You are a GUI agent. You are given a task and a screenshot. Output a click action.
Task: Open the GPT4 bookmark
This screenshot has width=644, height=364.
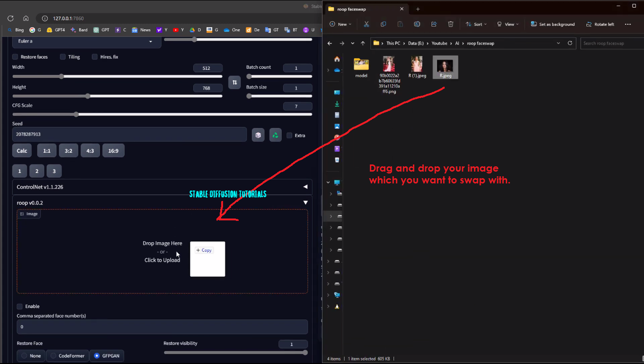[56, 30]
